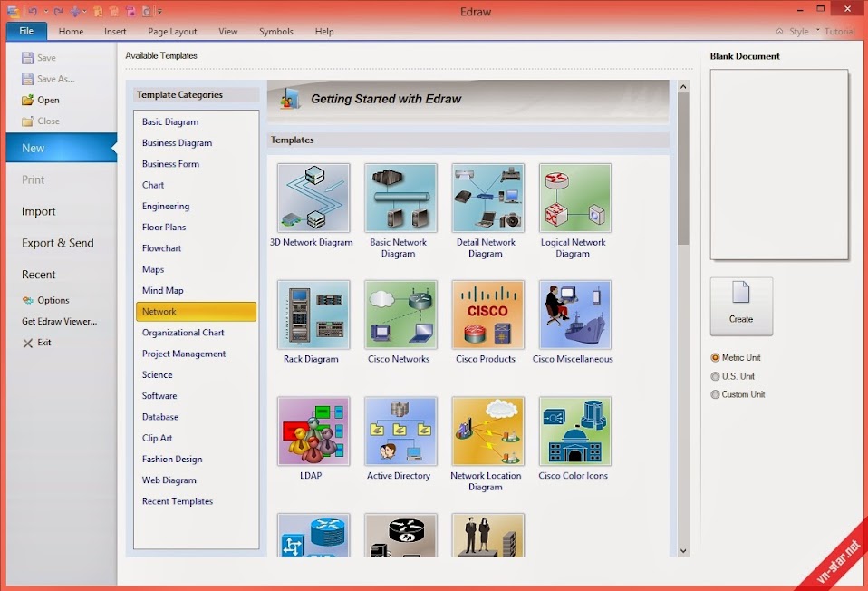Open the Page Layout tab

click(172, 32)
